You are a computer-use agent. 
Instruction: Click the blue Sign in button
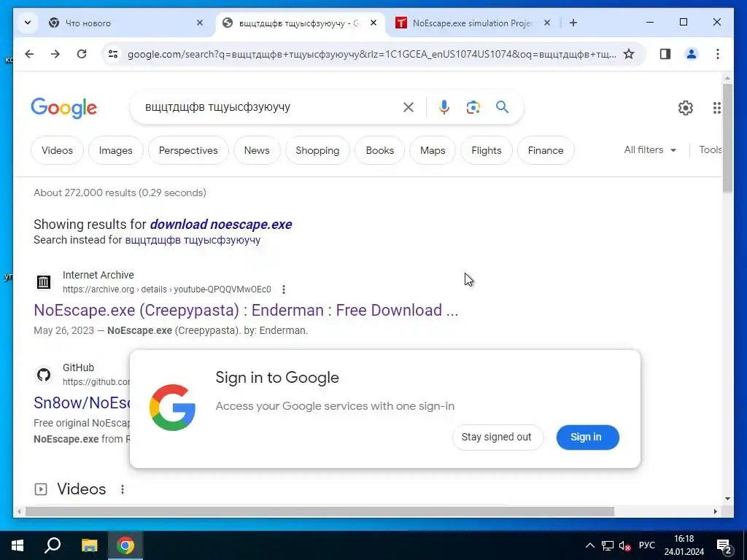[x=587, y=437]
